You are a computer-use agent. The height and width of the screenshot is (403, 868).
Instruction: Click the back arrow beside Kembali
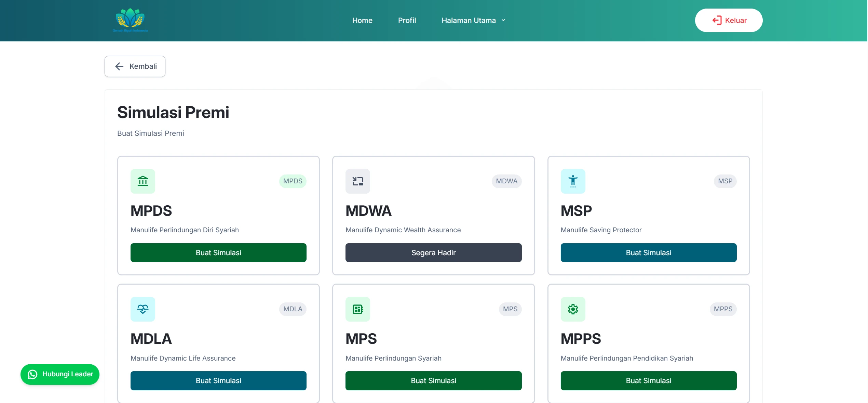[119, 66]
